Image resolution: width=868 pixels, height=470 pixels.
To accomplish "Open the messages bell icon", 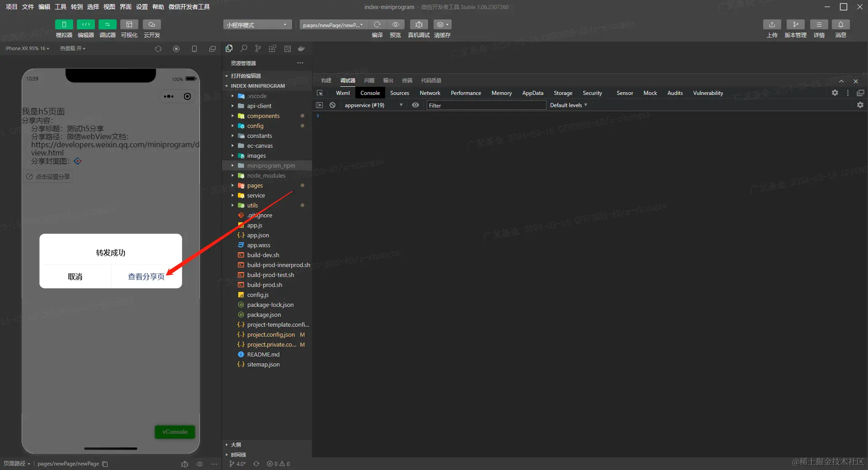I will click(x=840, y=24).
